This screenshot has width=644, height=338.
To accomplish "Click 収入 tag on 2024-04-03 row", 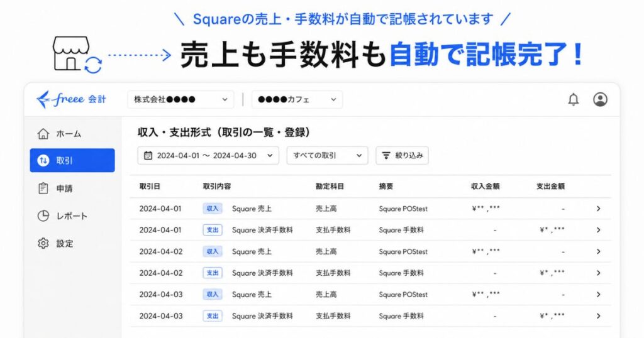I will click(213, 295).
